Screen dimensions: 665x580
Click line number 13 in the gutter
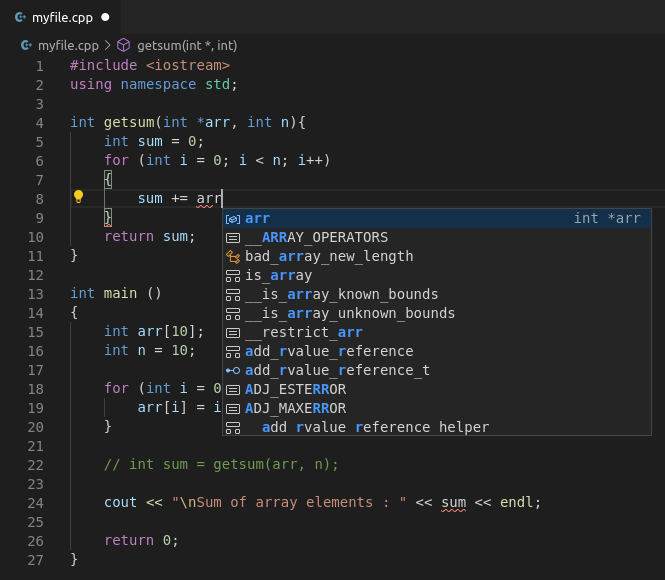[36, 293]
